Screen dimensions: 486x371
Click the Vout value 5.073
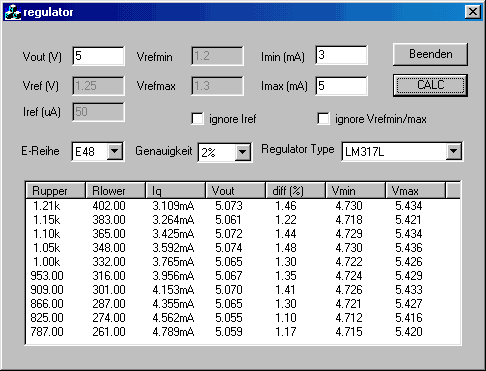(229, 206)
